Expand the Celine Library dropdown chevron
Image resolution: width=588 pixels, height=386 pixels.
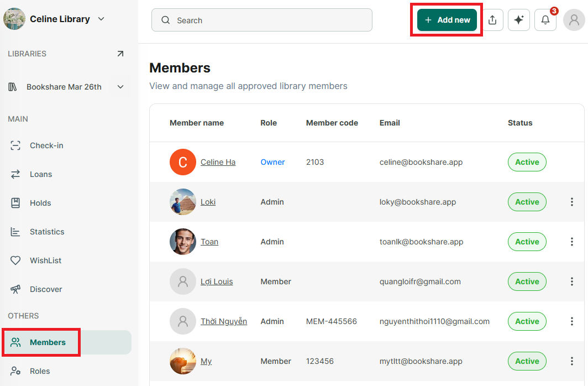[101, 19]
